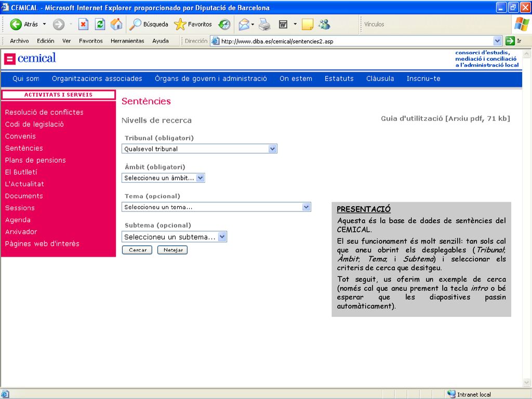Click the ACTIVITATS I SERVEIS header

click(58, 95)
